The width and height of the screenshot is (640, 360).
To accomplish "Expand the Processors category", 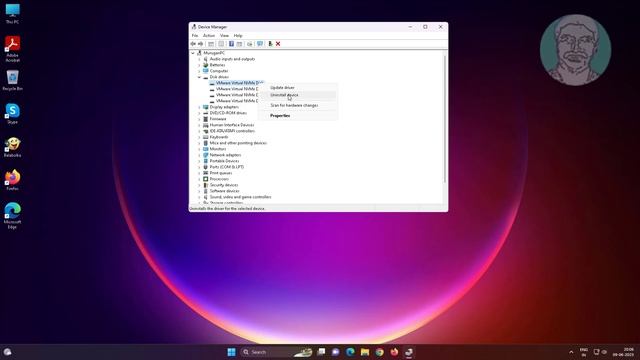I will click(x=199, y=179).
